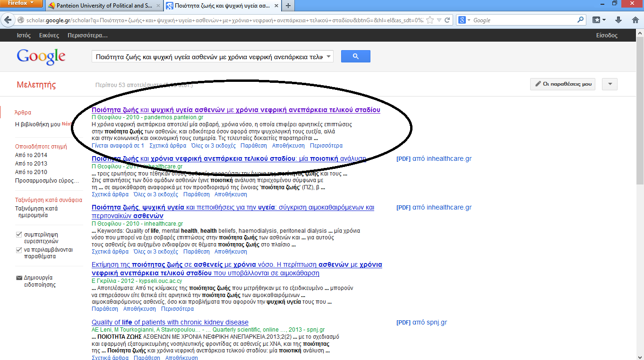Click the Firefox Google search input field
This screenshot has width=644, height=360.
524,20
